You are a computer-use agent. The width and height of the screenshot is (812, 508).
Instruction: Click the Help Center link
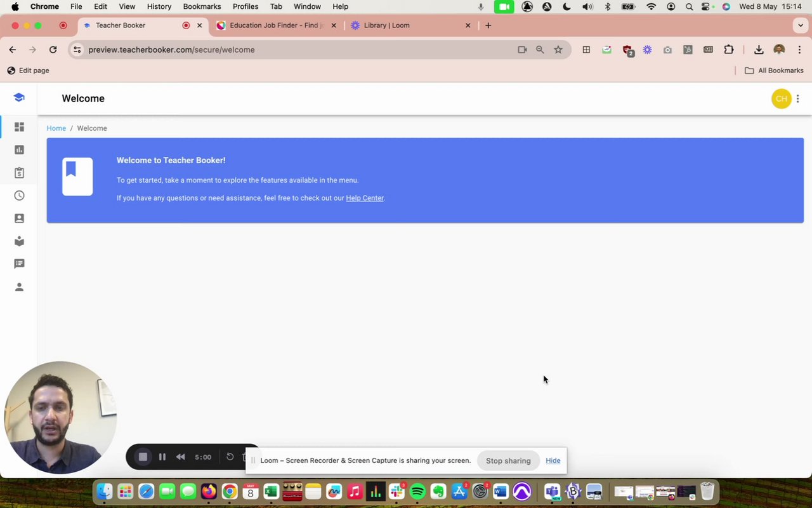point(365,198)
